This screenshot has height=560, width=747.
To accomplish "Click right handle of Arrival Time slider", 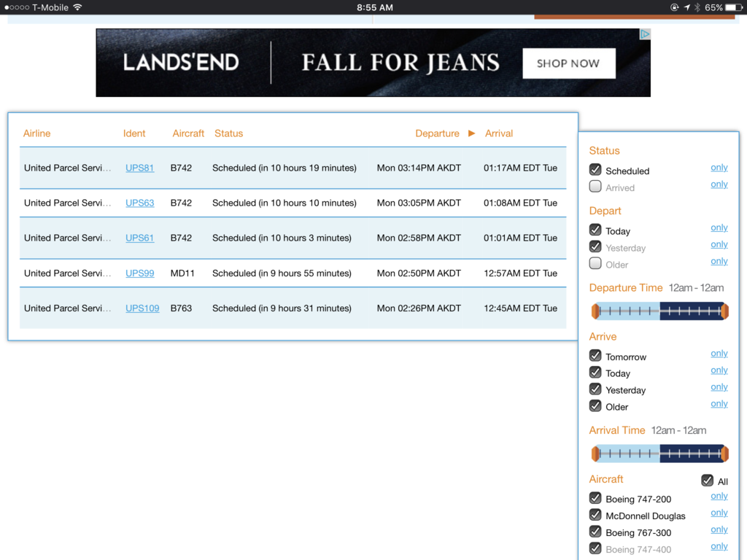I will (x=724, y=454).
